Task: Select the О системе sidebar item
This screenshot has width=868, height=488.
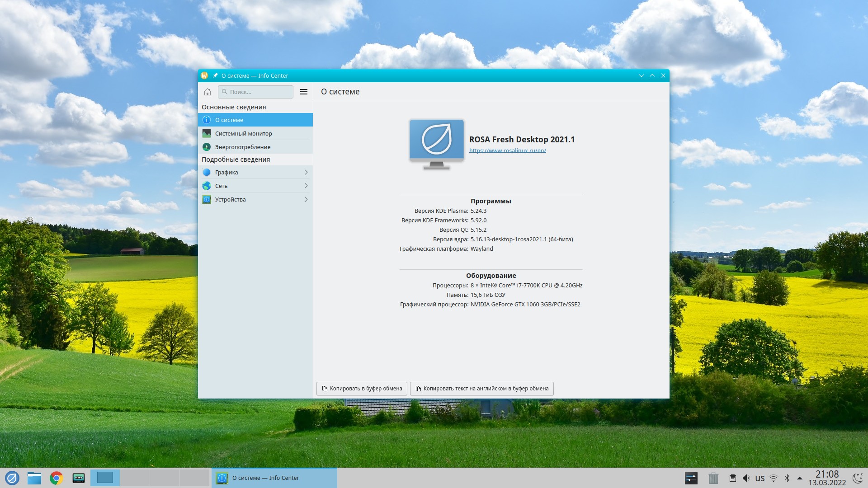Action: coord(255,120)
